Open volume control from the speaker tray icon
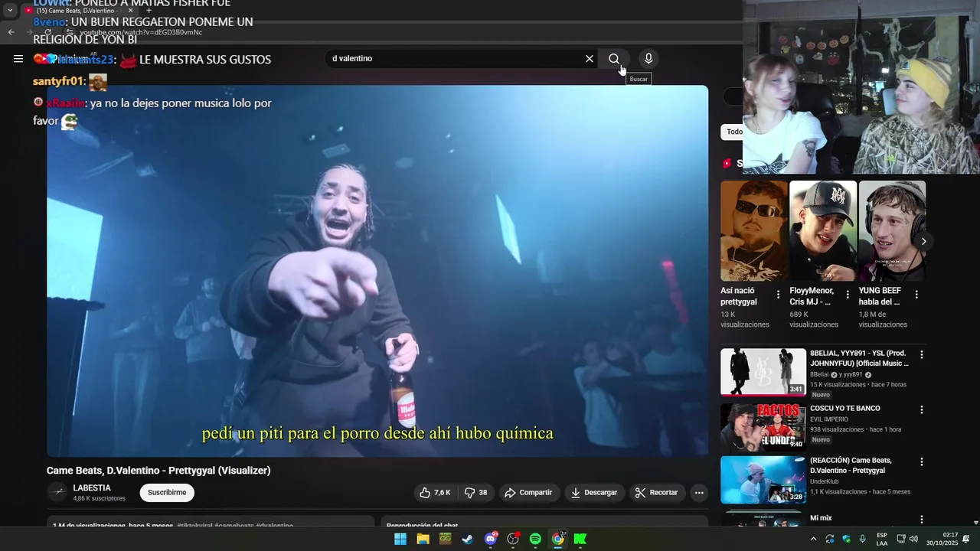Viewport: 980px width, 551px height. (x=913, y=539)
